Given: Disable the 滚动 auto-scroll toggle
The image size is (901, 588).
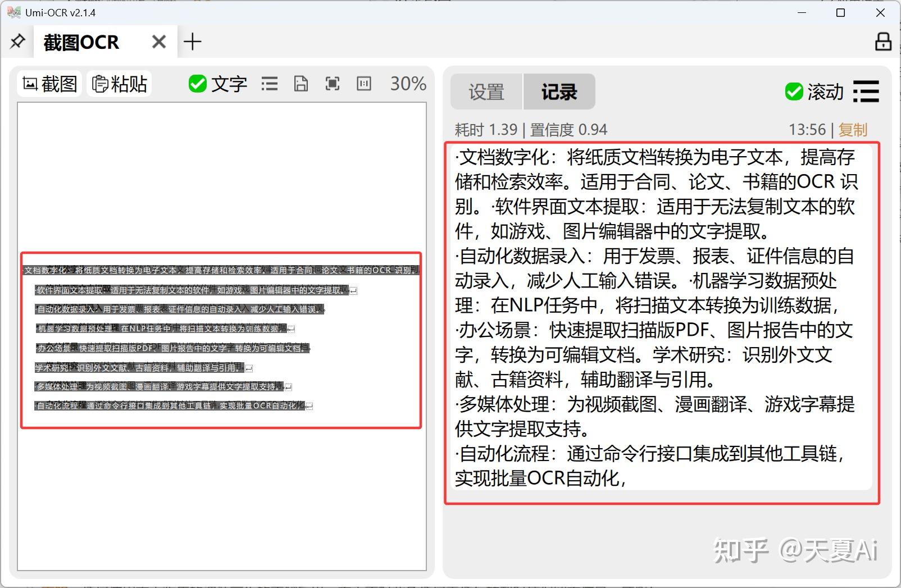Looking at the screenshot, I should [x=794, y=92].
